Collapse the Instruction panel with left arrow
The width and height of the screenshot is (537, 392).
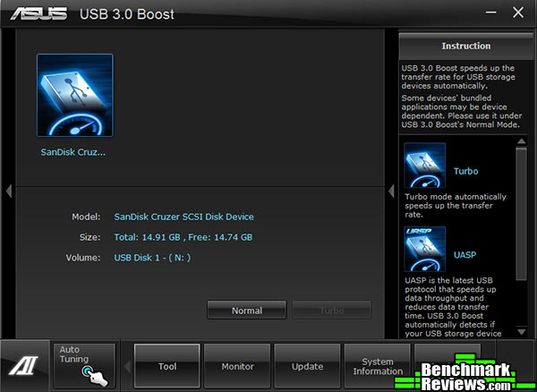391,191
